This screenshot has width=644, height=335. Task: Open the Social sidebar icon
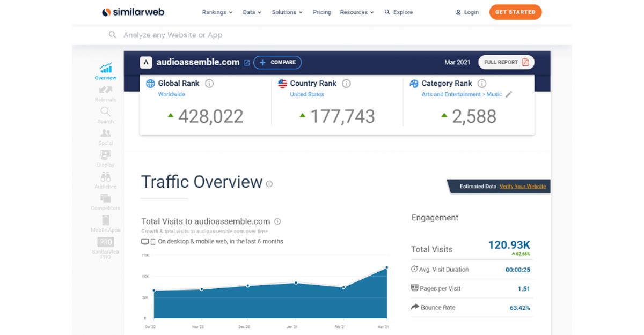click(x=106, y=133)
